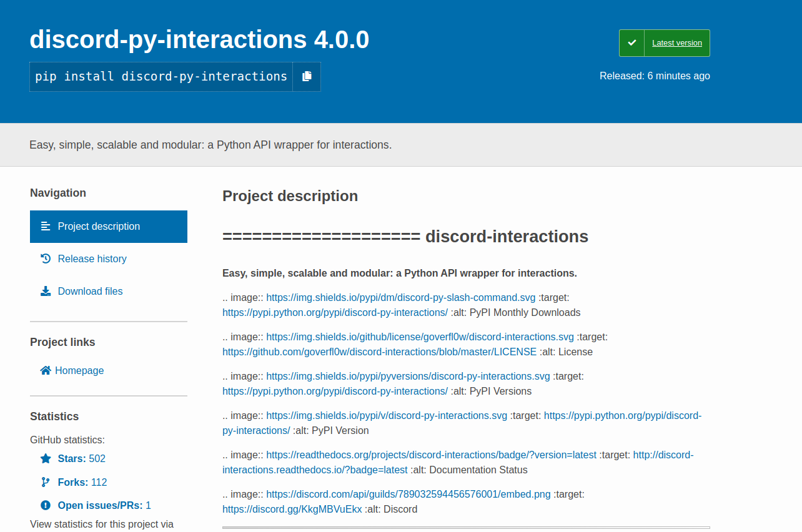
Task: Click the Homepage house icon
Action: pos(44,370)
